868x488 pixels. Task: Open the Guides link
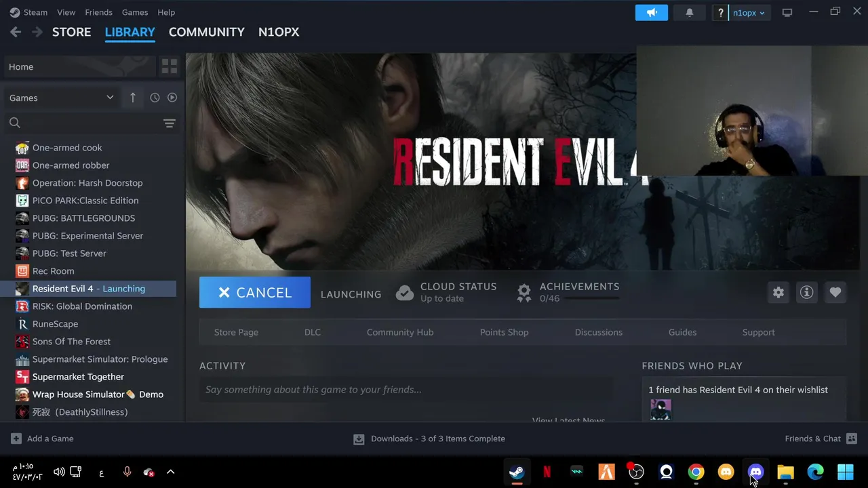pos(682,332)
